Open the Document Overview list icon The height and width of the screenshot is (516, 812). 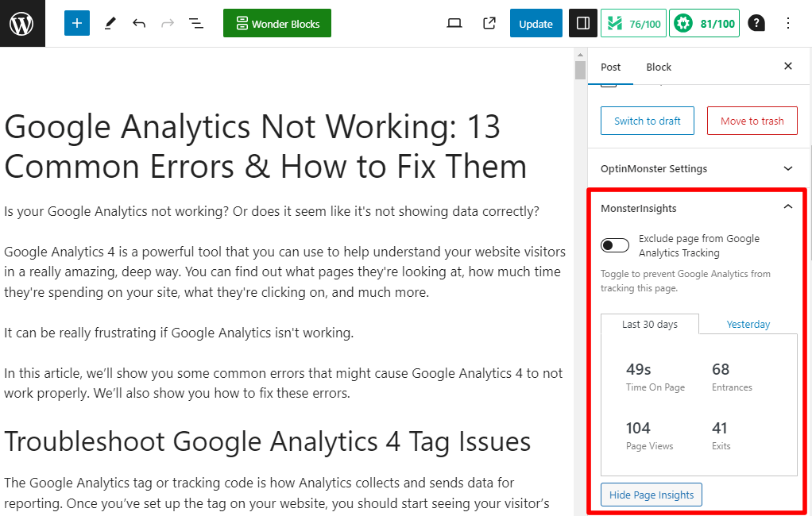(195, 23)
